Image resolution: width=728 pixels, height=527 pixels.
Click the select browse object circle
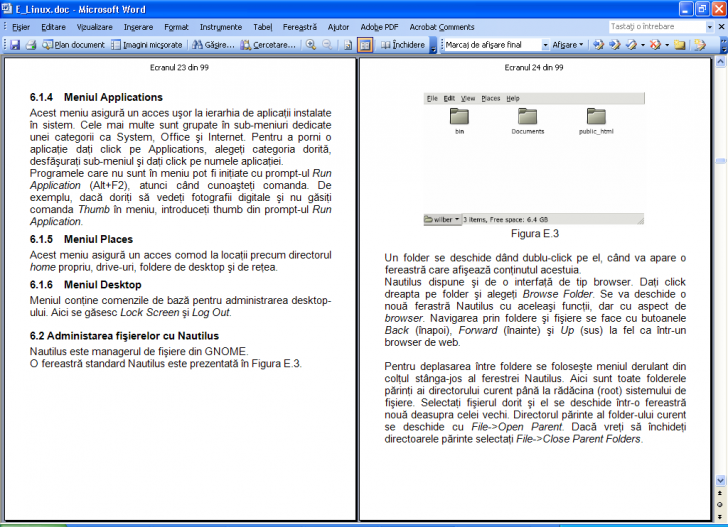[x=720, y=505]
